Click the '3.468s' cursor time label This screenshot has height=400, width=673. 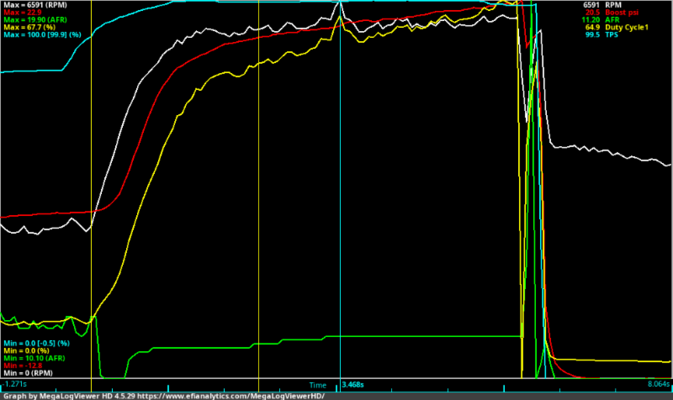pyautogui.click(x=353, y=385)
